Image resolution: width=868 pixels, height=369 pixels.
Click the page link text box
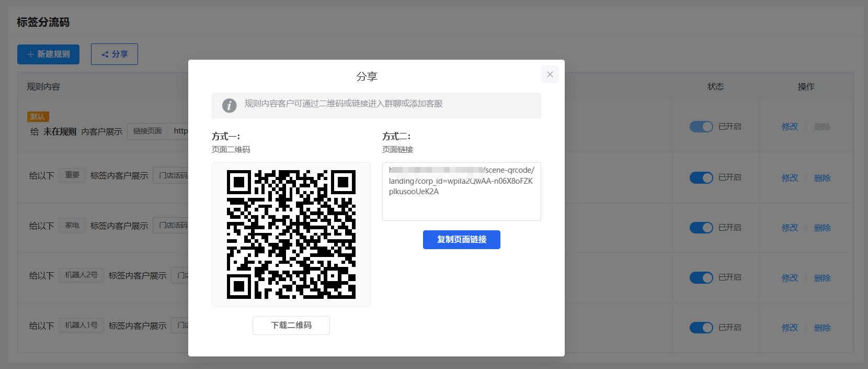pyautogui.click(x=462, y=192)
